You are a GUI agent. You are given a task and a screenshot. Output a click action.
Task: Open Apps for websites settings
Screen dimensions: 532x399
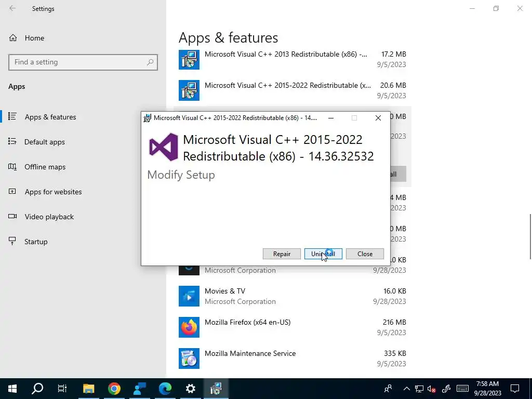tap(54, 192)
